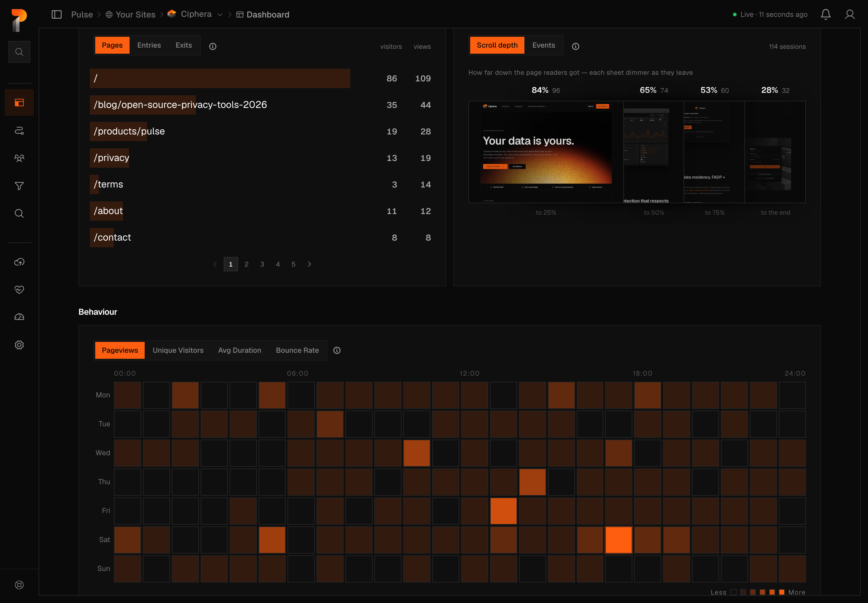
Task: Go to the previous page of the pages list
Action: coord(215,264)
